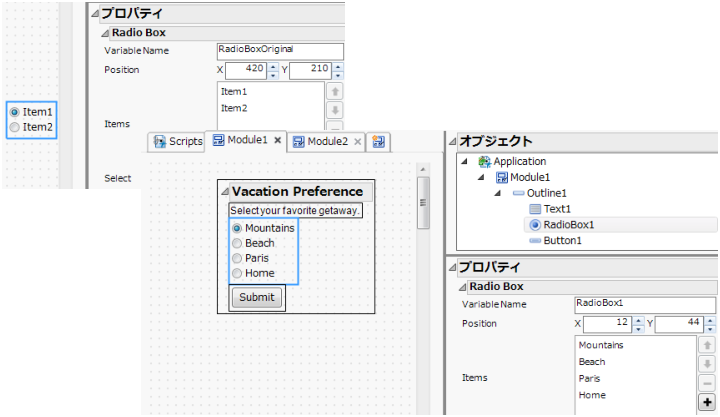
Task: Move item down in Mountains list
Action: coord(707,364)
